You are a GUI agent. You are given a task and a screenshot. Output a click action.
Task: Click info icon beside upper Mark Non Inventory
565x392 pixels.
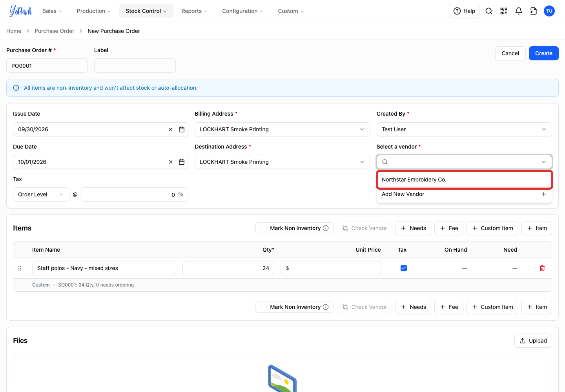coord(326,228)
